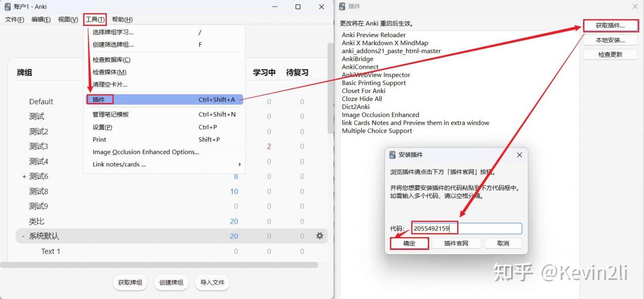Open the 测试4 deck
This screenshot has height=299, width=644.
coord(39,161)
